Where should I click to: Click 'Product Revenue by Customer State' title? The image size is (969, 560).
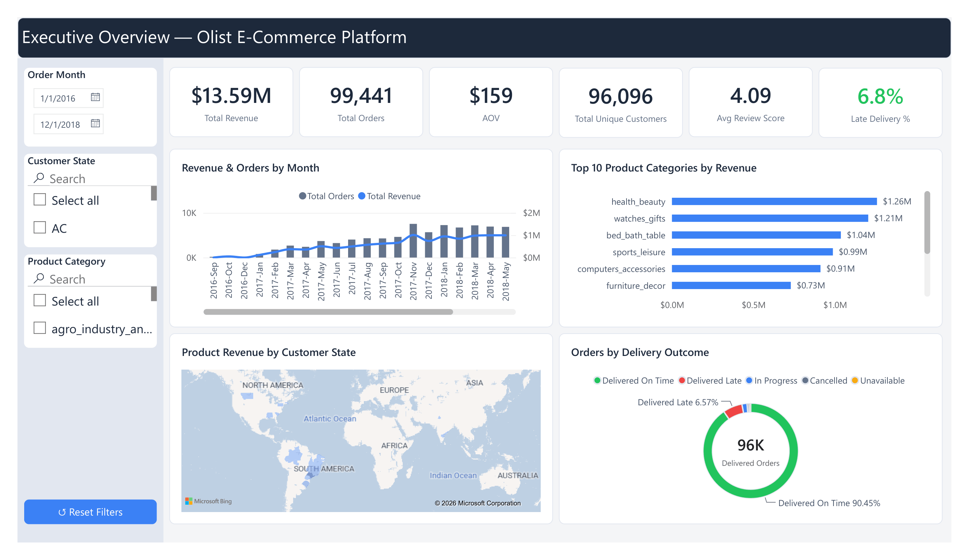pyautogui.click(x=269, y=352)
